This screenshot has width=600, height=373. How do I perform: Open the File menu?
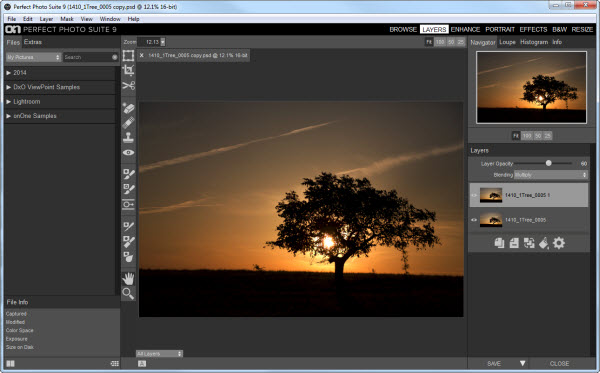click(11, 19)
